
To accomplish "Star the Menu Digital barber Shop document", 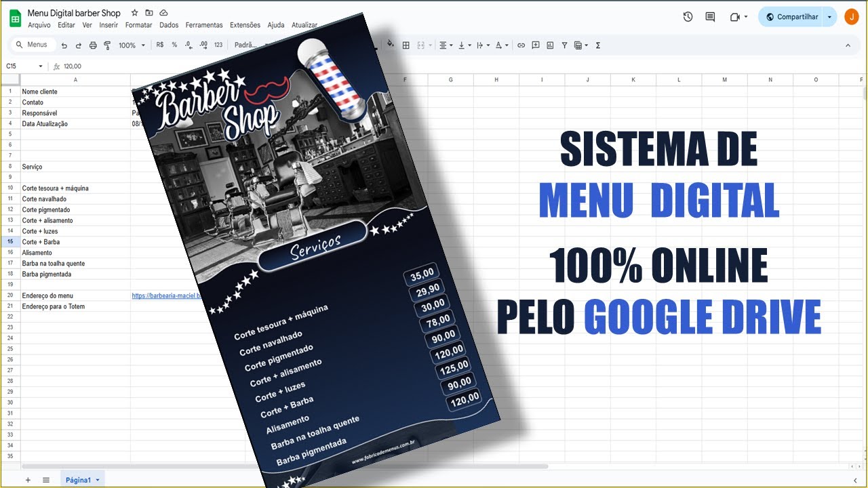I will click(134, 13).
